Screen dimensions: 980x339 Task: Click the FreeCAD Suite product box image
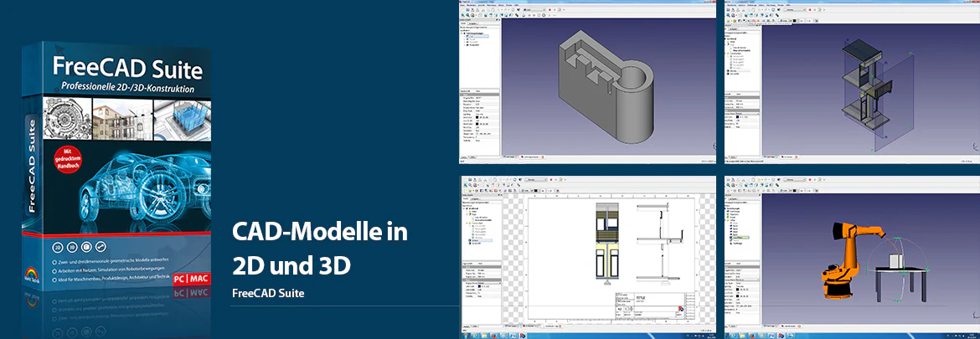point(117,168)
